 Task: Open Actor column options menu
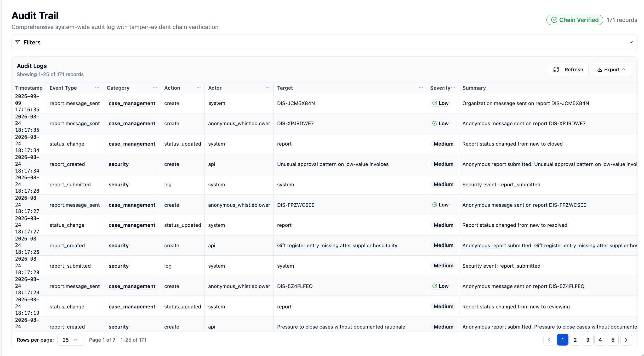tap(268, 88)
